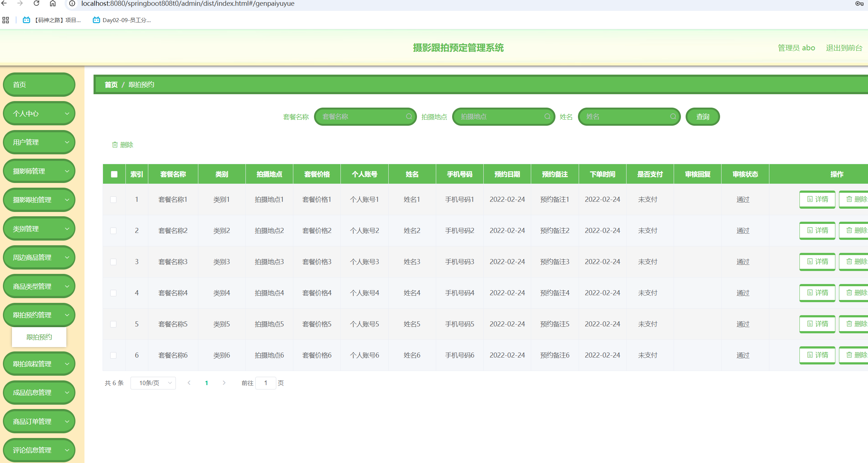Expand the 成品信息管理 sidebar menu

click(x=39, y=392)
